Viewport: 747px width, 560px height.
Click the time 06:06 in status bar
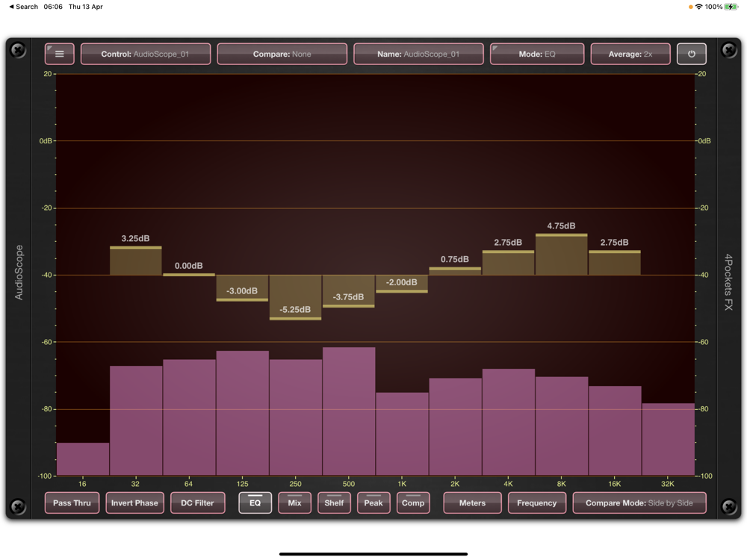pyautogui.click(x=53, y=7)
